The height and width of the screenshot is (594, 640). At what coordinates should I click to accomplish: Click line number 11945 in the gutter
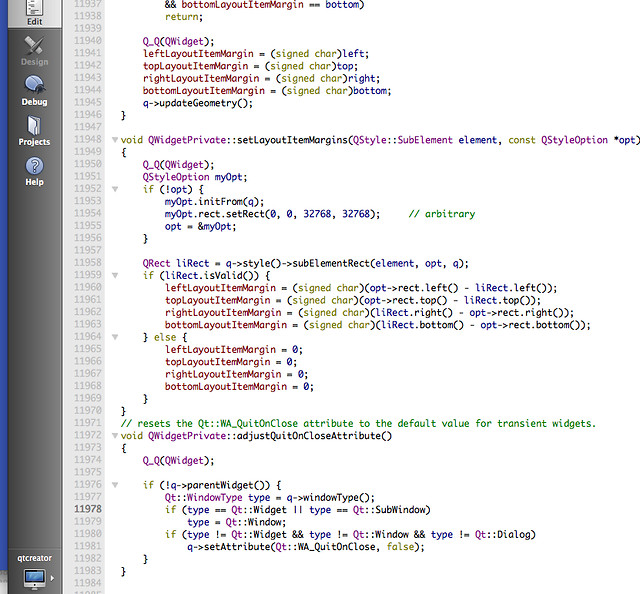[x=88, y=103]
